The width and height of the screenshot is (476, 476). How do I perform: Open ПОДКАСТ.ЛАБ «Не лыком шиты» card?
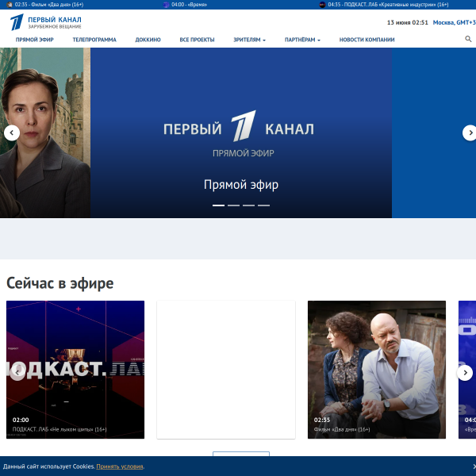coord(75,370)
